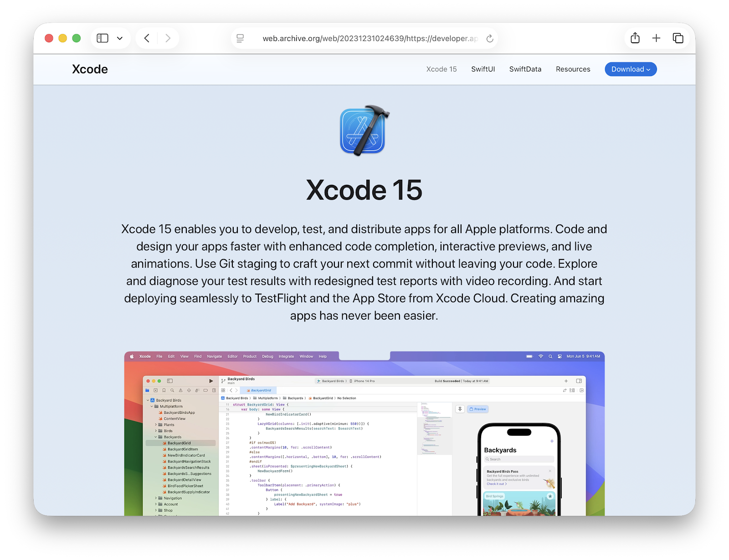Select the Xcode 15 nav item
The width and height of the screenshot is (729, 560).
[442, 69]
